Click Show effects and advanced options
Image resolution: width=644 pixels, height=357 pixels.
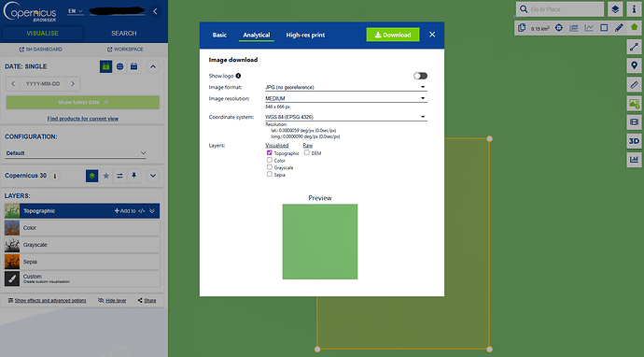click(47, 301)
